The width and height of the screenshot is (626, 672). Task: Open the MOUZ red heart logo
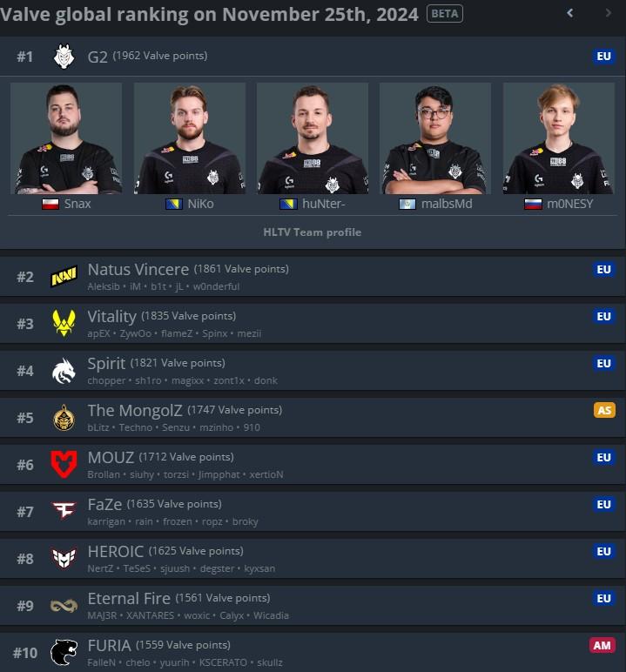tap(64, 464)
